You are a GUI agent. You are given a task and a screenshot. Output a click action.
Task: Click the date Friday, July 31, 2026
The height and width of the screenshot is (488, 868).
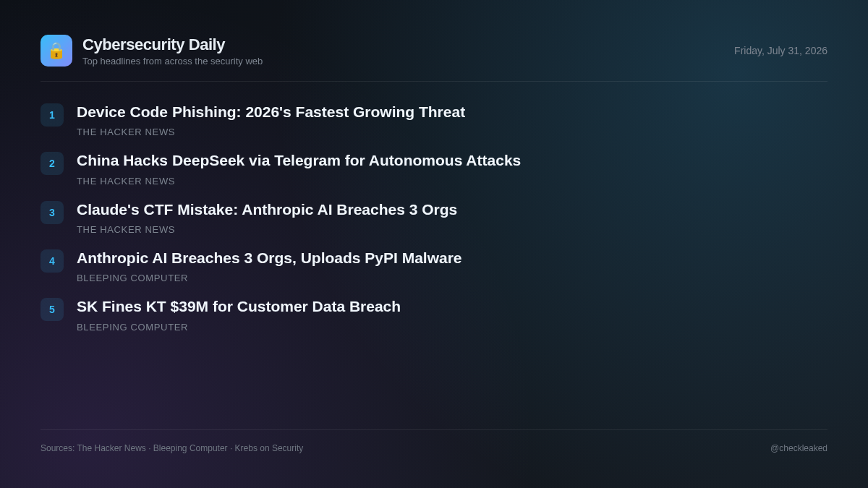tap(780, 51)
